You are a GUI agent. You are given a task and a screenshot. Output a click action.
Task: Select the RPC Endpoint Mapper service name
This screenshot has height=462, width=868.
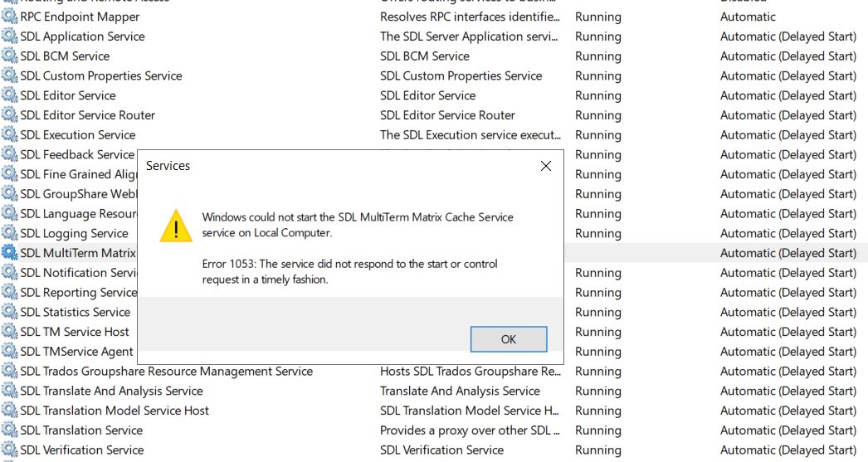pyautogui.click(x=80, y=17)
